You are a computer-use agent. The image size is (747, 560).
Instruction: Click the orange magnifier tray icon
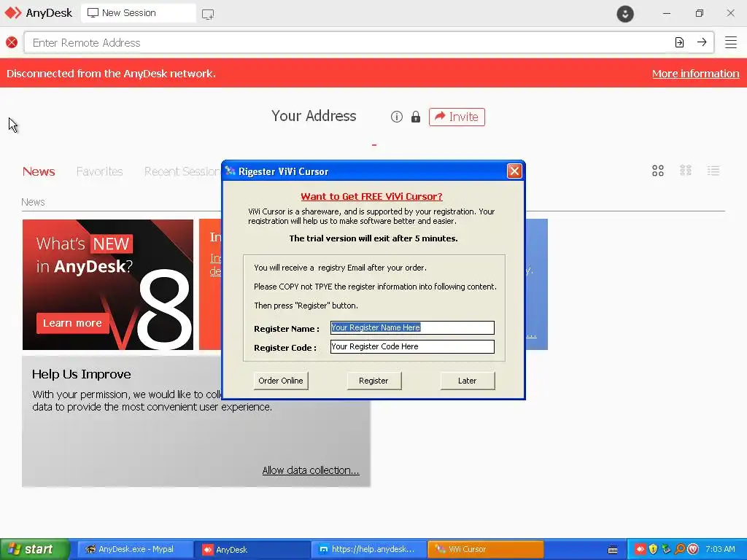(680, 549)
